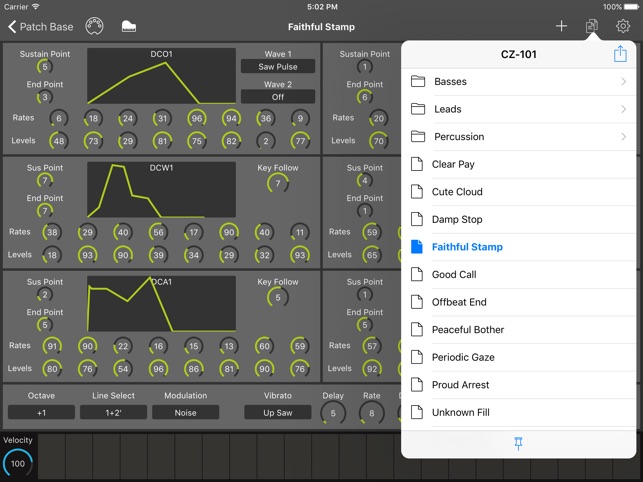Tap the piano keyboard icon in toolbar
Image resolution: width=643 pixels, height=482 pixels.
(129, 26)
